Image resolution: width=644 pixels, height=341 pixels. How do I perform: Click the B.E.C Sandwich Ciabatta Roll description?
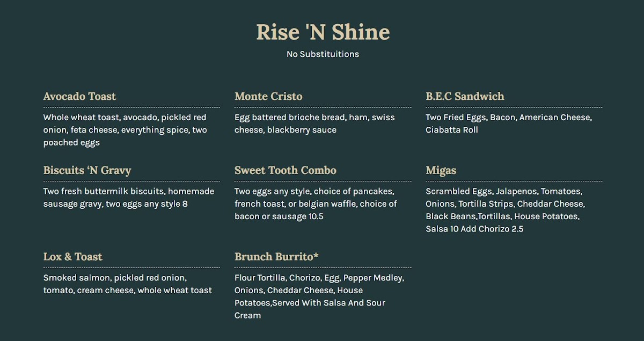[x=509, y=124]
